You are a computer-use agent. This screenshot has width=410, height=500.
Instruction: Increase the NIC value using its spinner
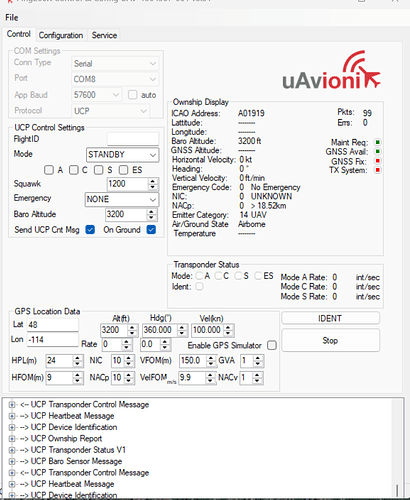tap(129, 358)
